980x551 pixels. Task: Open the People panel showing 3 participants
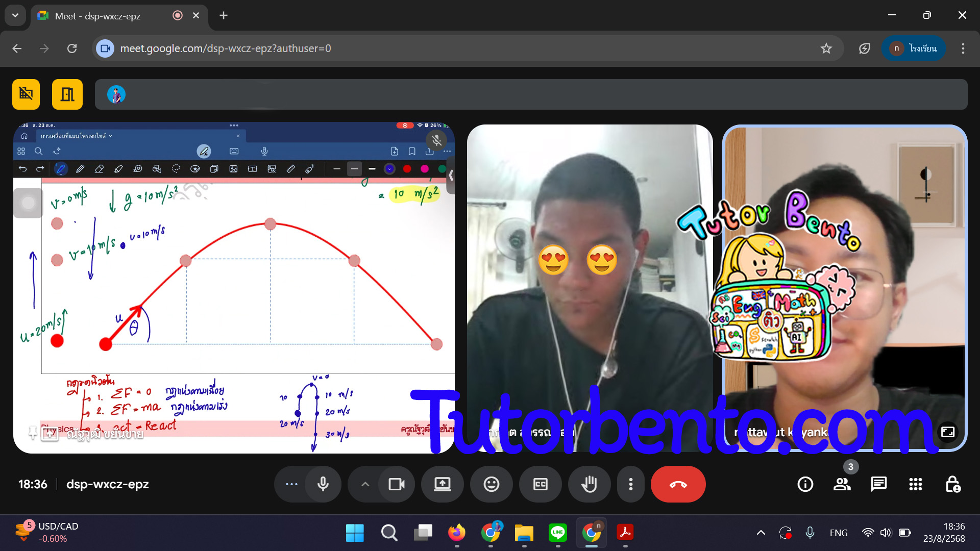tap(842, 484)
